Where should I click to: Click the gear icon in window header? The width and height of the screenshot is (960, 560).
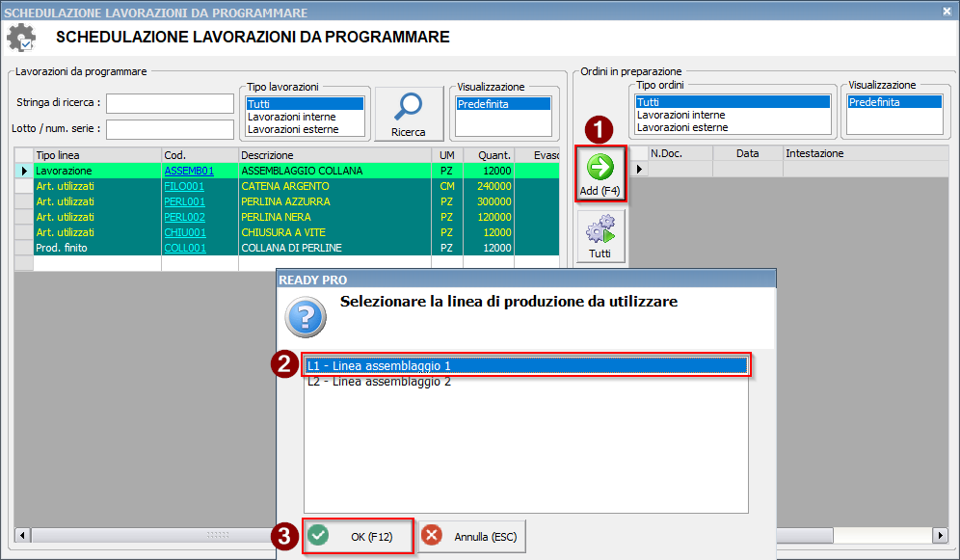(x=21, y=38)
